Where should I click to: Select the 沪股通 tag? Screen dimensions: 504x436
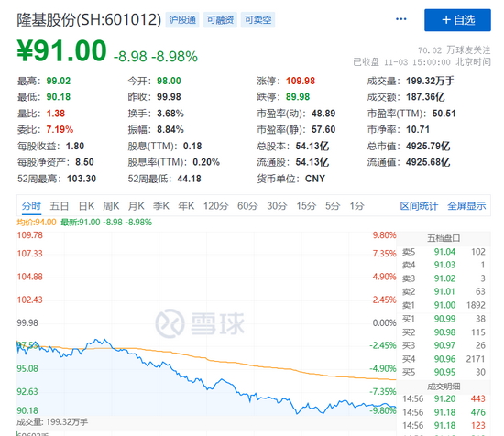pyautogui.click(x=182, y=20)
